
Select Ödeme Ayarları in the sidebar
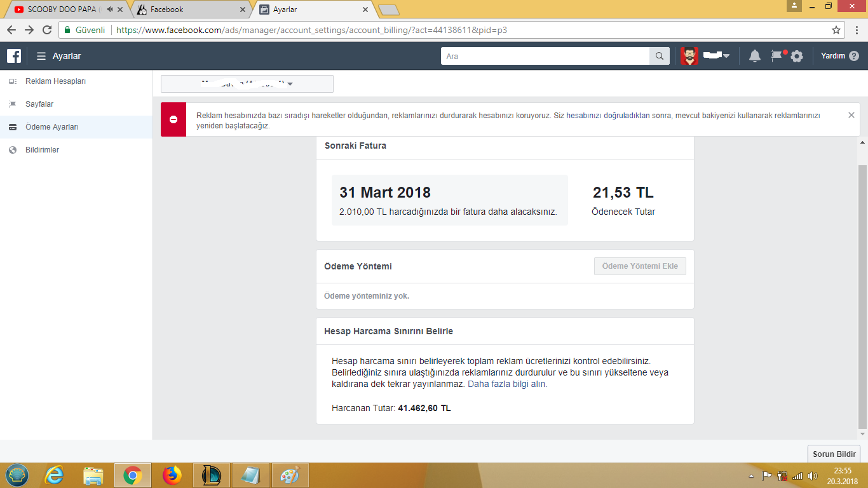(x=76, y=127)
